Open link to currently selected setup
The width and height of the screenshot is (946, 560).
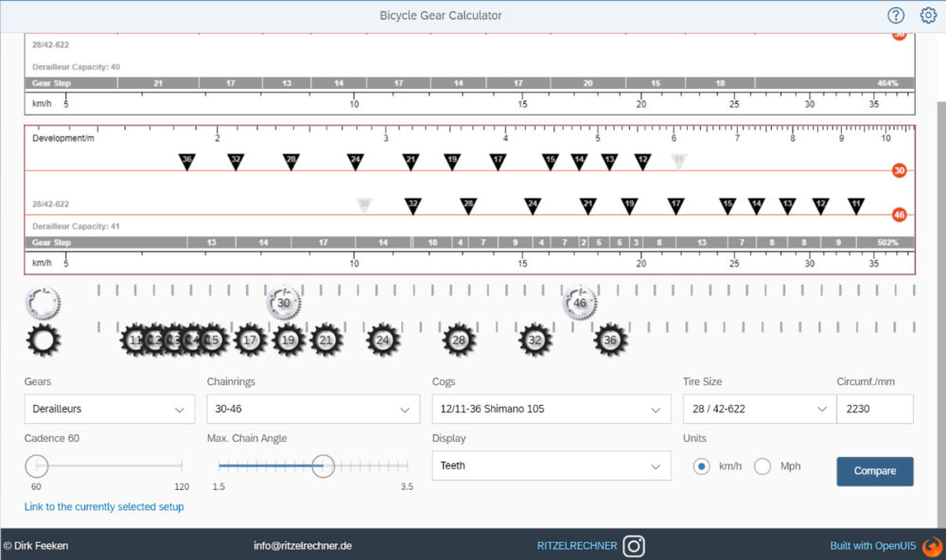tap(104, 507)
